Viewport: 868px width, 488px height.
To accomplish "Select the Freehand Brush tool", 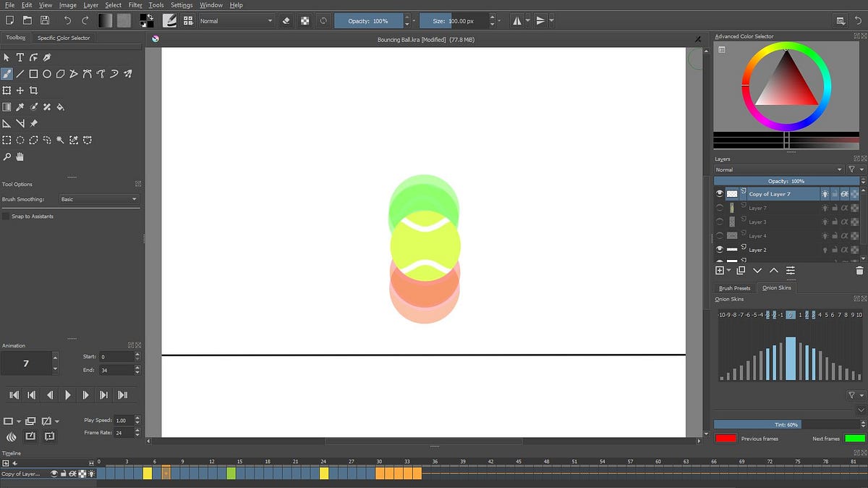I will 7,74.
